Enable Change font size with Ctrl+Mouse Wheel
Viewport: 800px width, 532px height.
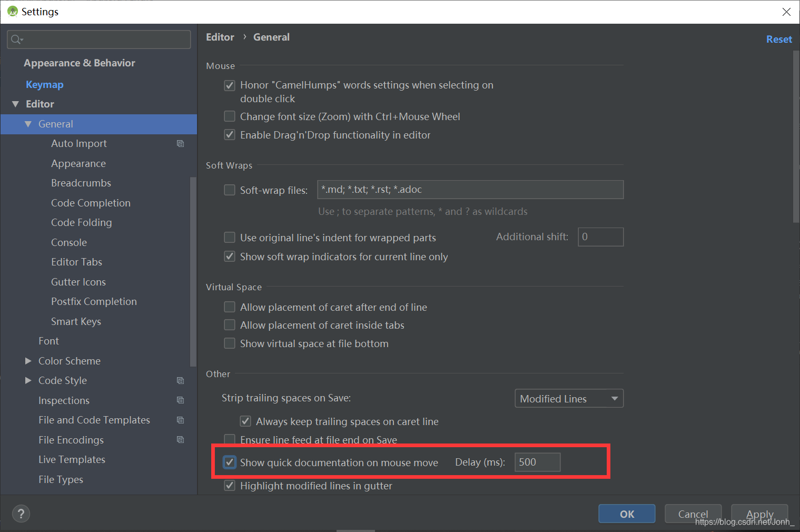pyautogui.click(x=230, y=116)
